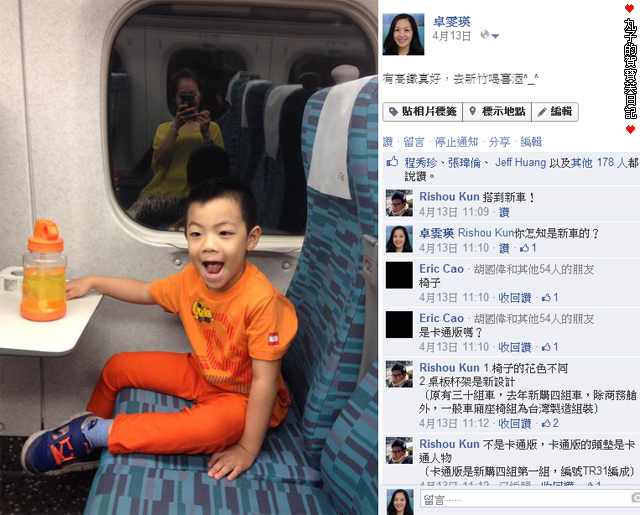Click the 標示地點 location button
This screenshot has height=515, width=640.
pyautogui.click(x=497, y=111)
